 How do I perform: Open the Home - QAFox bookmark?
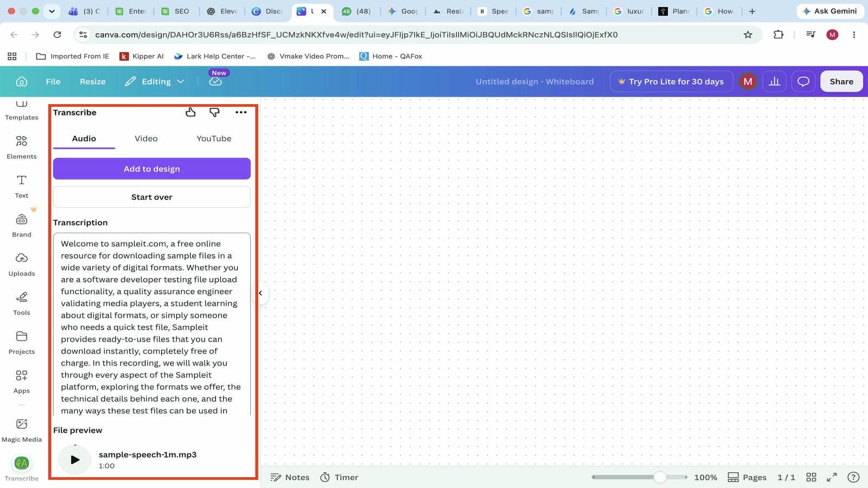[391, 56]
